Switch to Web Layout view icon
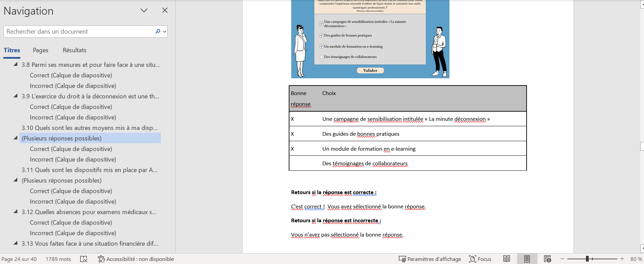Viewport: 644px width, 264px height. coord(547,259)
